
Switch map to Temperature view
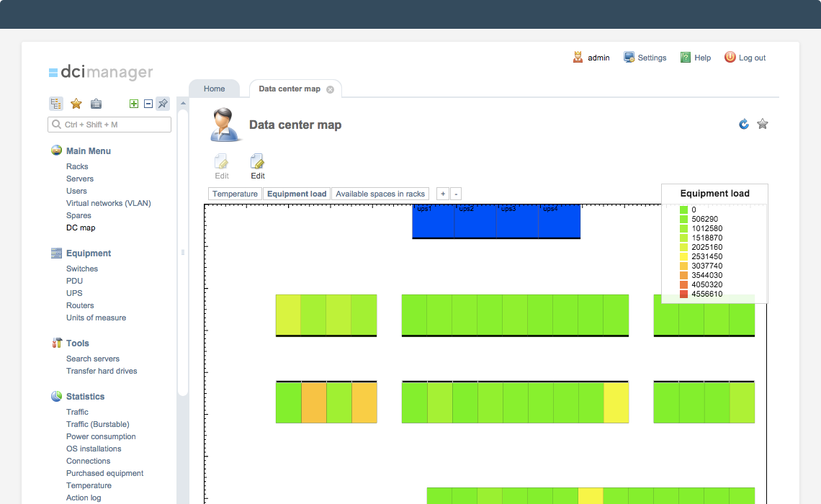(235, 194)
